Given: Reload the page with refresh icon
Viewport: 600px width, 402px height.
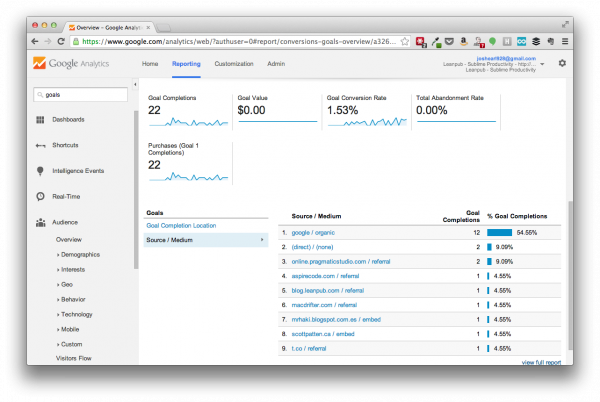Looking at the screenshot, I should pyautogui.click(x=61, y=41).
